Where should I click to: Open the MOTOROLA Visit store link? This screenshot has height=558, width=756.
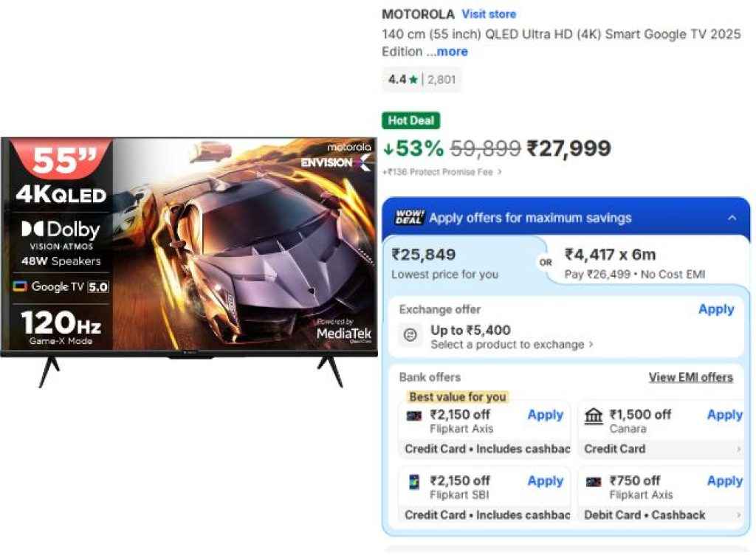click(489, 14)
